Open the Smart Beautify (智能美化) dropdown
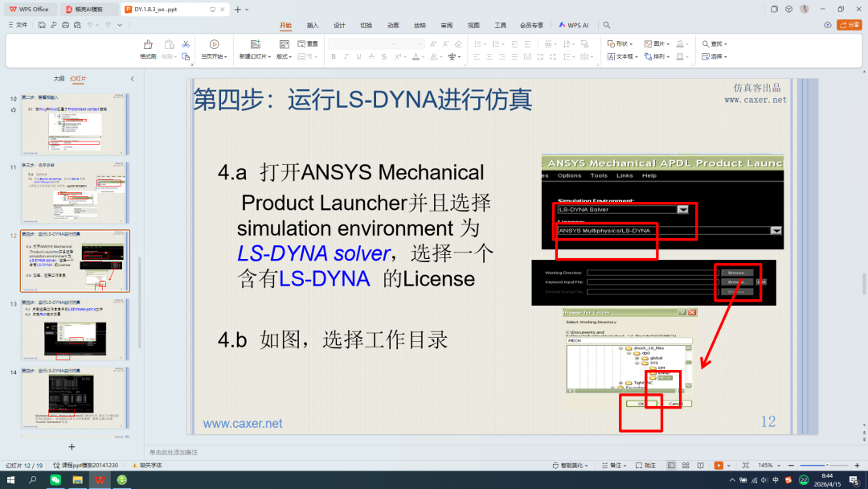 (570, 466)
